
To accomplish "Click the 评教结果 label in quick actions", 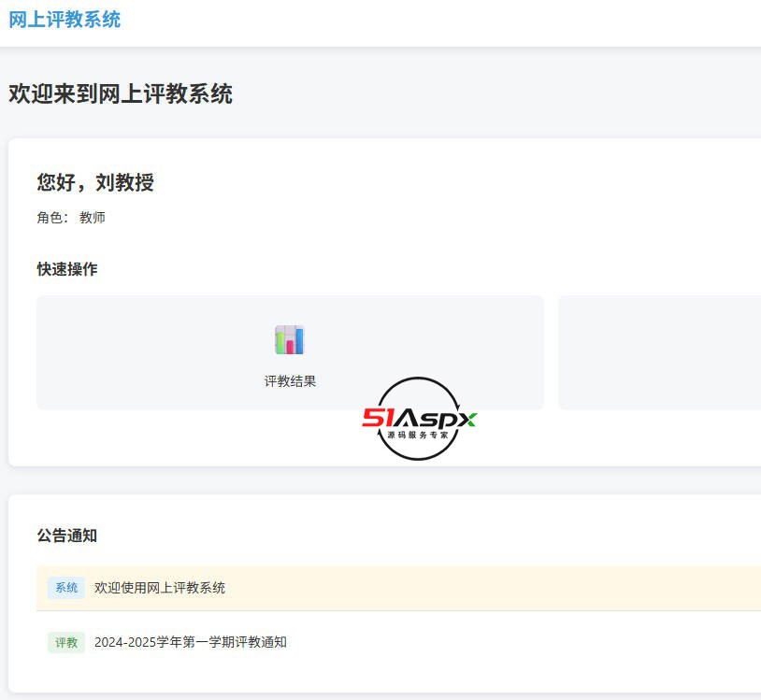I will point(290,381).
